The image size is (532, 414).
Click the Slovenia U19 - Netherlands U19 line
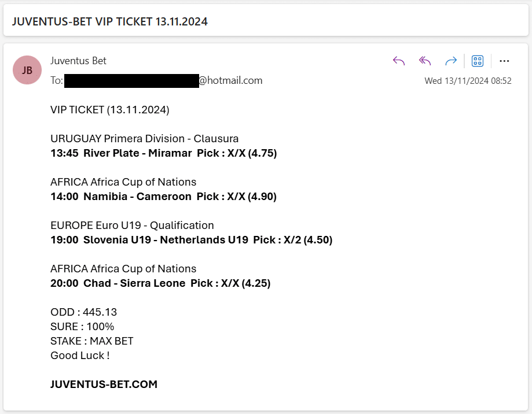(x=192, y=240)
